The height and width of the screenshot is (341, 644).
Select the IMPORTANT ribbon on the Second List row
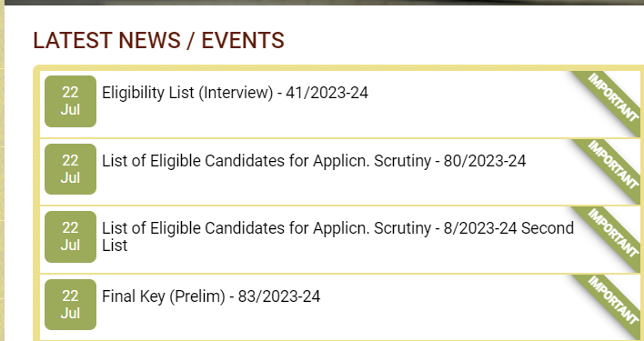(x=611, y=234)
